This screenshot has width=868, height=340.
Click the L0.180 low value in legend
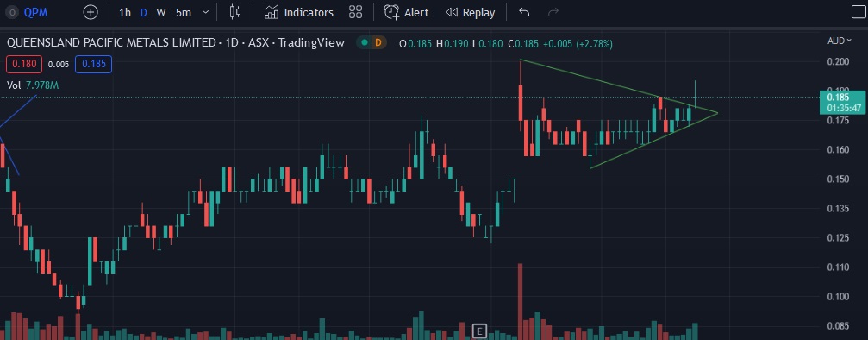pos(488,43)
